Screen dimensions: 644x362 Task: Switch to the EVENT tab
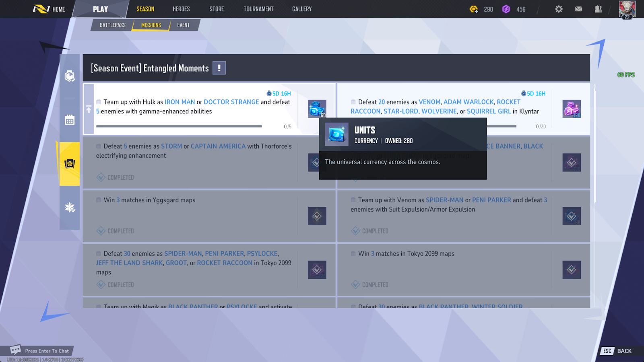[184, 25]
